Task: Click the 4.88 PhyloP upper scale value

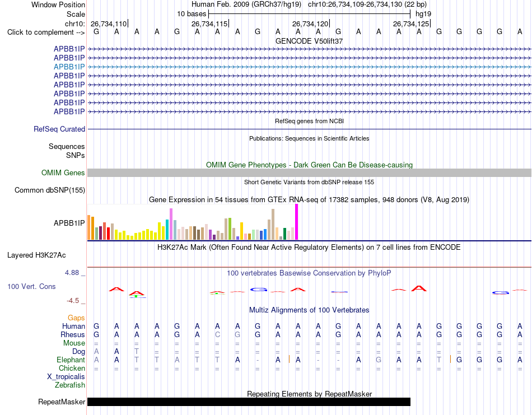Action: tap(72, 273)
